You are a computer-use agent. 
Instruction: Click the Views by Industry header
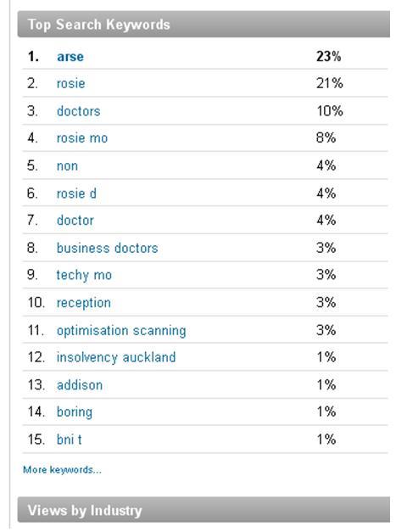(x=204, y=510)
